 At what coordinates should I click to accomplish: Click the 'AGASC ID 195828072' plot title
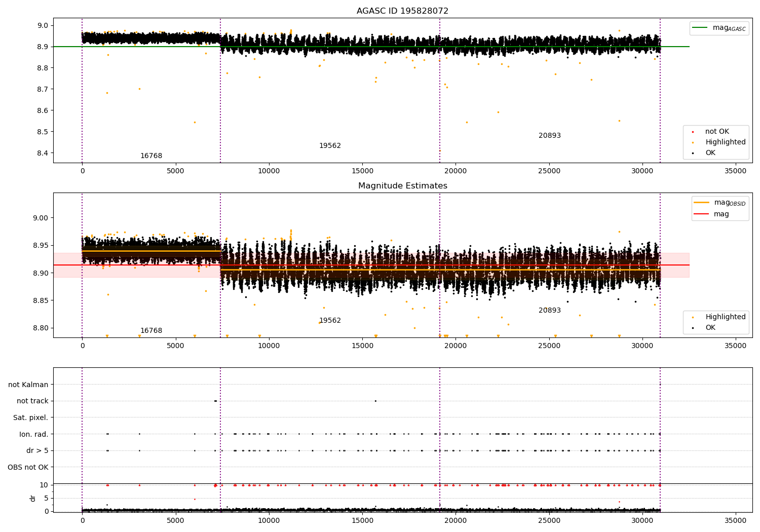click(402, 11)
